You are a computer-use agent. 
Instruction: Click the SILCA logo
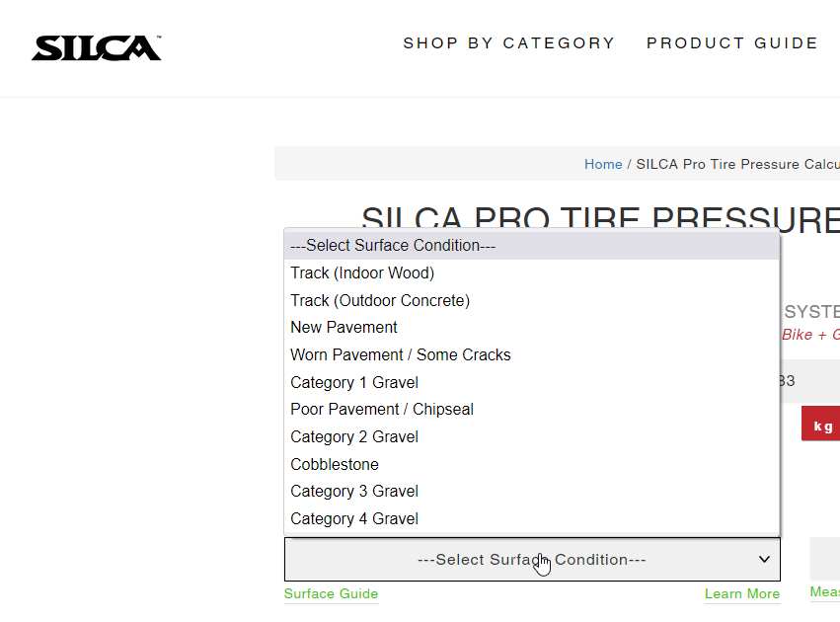point(96,47)
